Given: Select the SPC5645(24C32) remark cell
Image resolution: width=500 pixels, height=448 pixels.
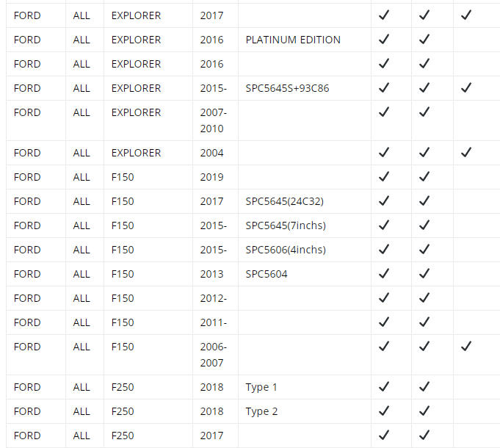Looking at the screenshot, I should click(x=305, y=201).
